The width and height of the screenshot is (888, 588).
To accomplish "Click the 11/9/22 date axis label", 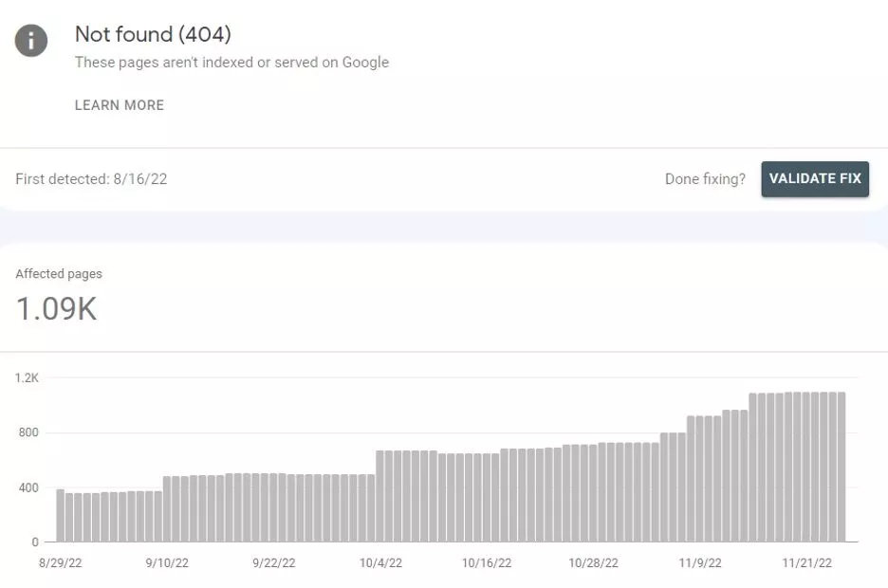I will click(x=701, y=562).
